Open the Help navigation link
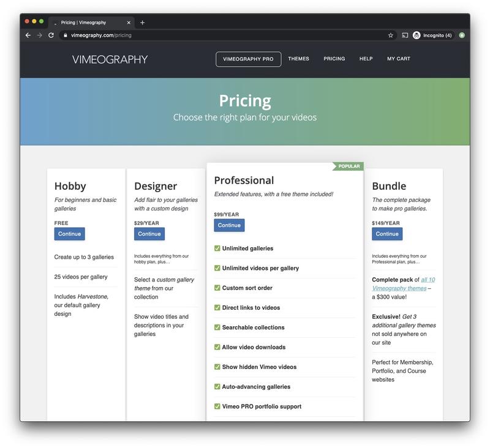 pyautogui.click(x=366, y=59)
